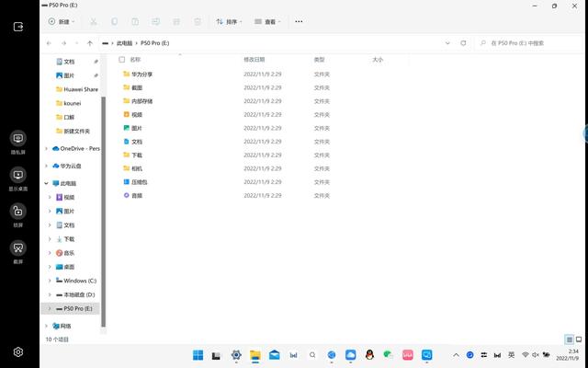The width and height of the screenshot is (588, 368).
Task: Click the exit icon at top left
Action: coord(17,27)
